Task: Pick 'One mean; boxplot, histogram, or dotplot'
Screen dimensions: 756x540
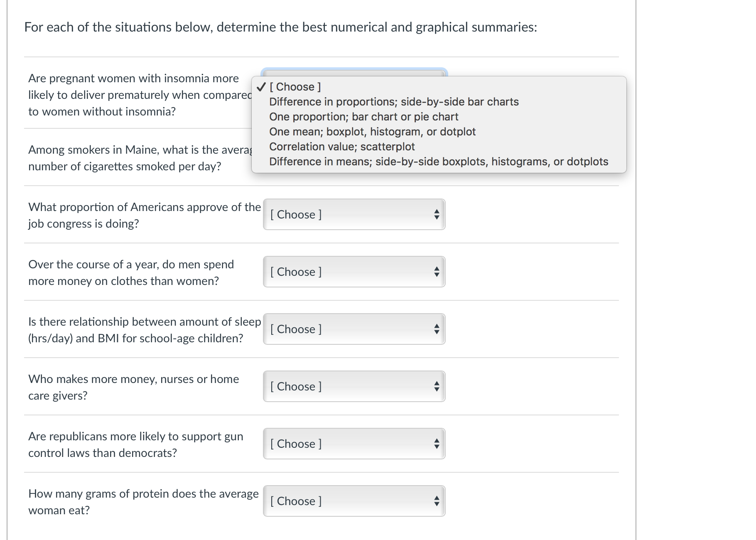Action: pyautogui.click(x=372, y=132)
